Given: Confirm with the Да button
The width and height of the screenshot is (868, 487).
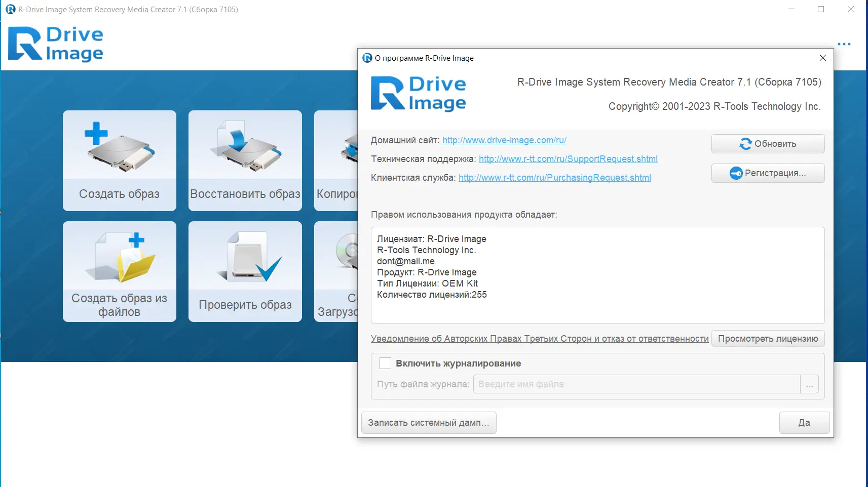Looking at the screenshot, I should [x=804, y=422].
